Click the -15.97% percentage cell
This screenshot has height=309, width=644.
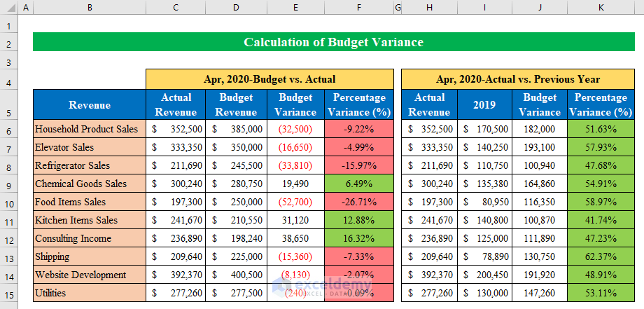click(359, 165)
